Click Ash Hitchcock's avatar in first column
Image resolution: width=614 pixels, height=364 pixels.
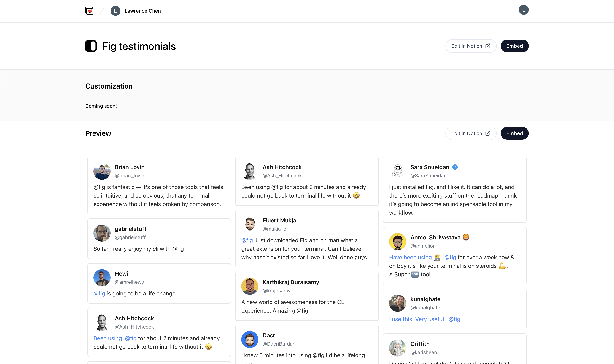[102, 322]
